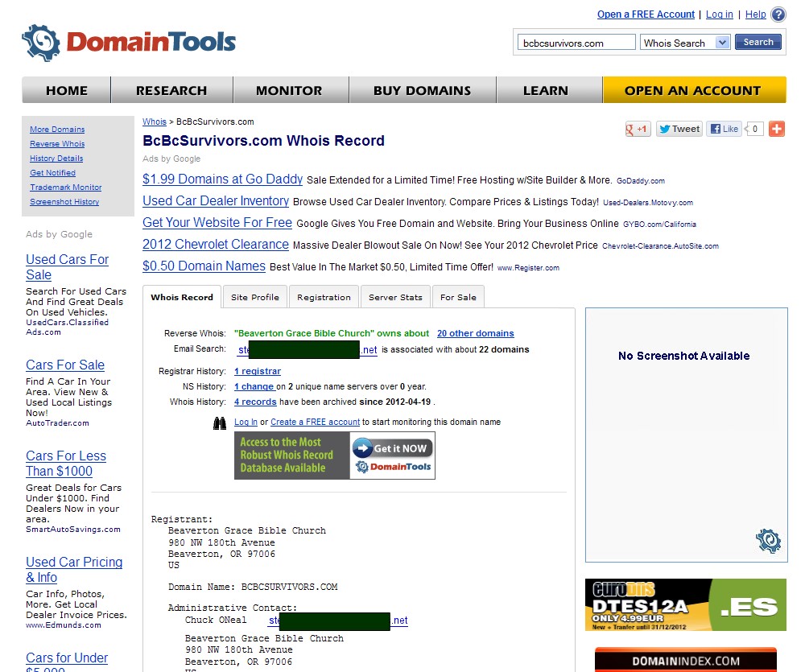This screenshot has width=805, height=672.
Task: Click the 20 other domains link
Action: (475, 333)
